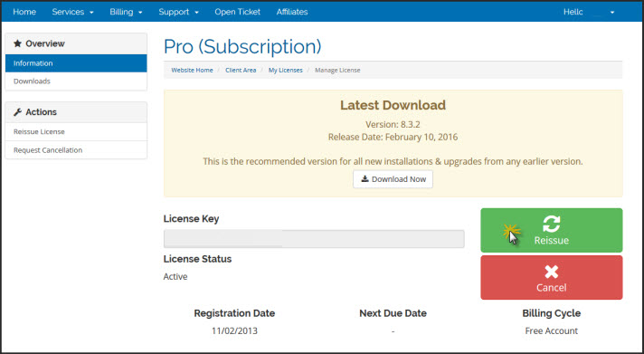Follow the Client Area breadcrumb link
The image size is (644, 354).
point(241,71)
